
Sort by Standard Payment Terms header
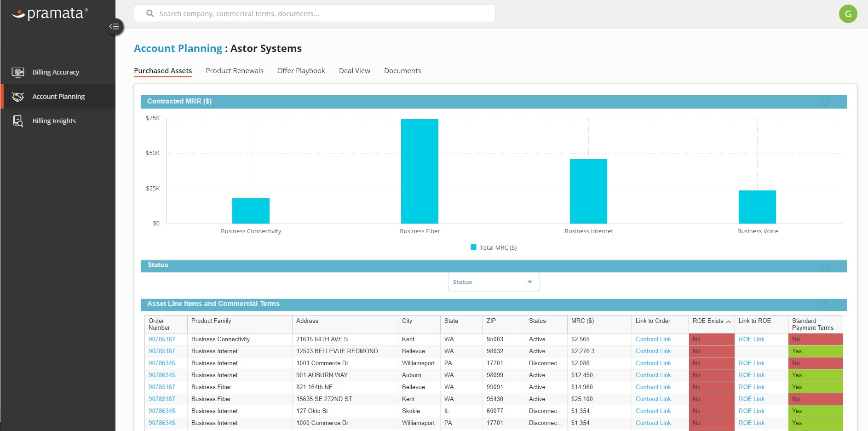pos(816,324)
